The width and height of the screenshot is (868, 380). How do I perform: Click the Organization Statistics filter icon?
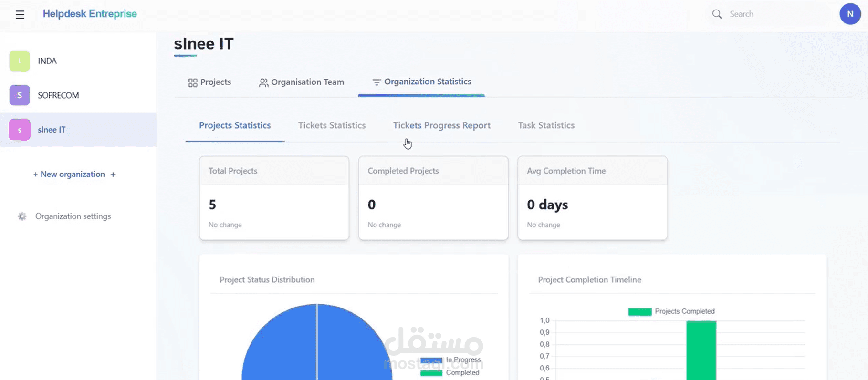pyautogui.click(x=376, y=82)
